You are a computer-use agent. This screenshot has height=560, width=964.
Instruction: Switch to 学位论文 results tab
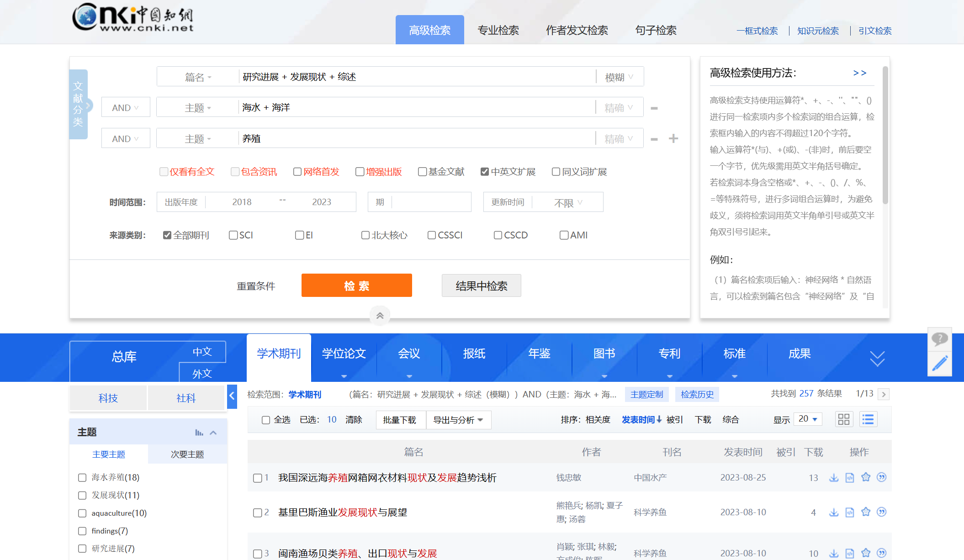[344, 354]
